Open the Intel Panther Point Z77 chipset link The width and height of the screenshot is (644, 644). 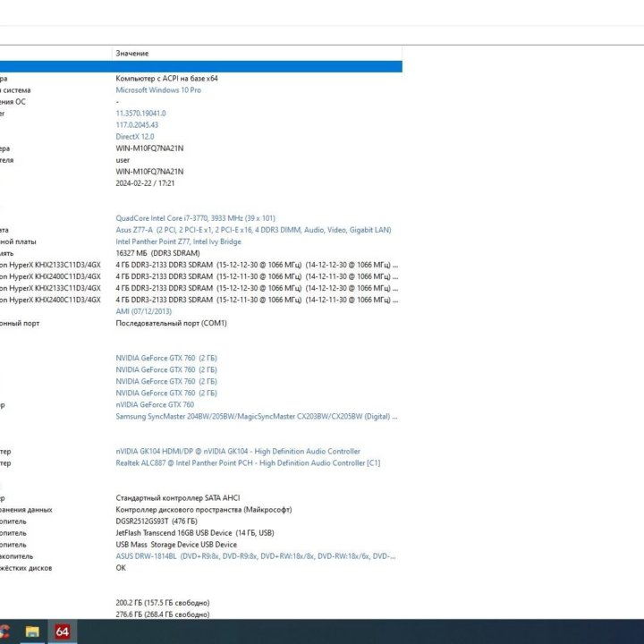click(178, 241)
